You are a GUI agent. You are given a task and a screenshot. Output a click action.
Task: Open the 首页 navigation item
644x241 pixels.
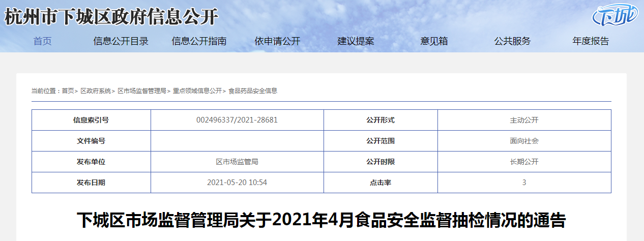click(x=43, y=42)
